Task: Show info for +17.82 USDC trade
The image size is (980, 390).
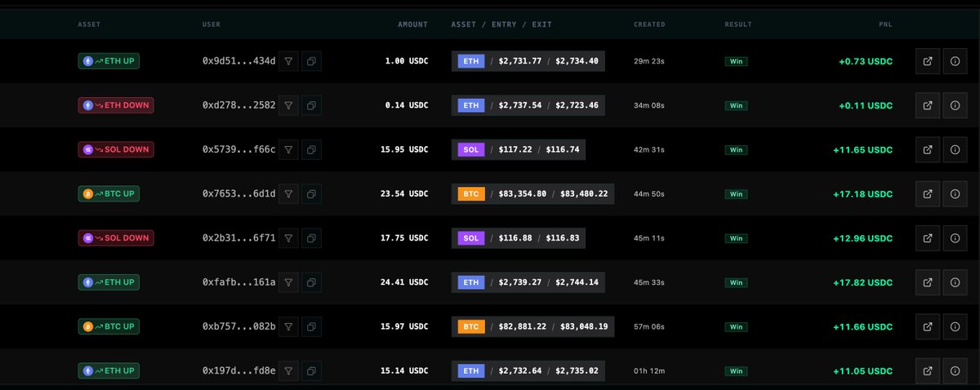Action: pos(955,282)
